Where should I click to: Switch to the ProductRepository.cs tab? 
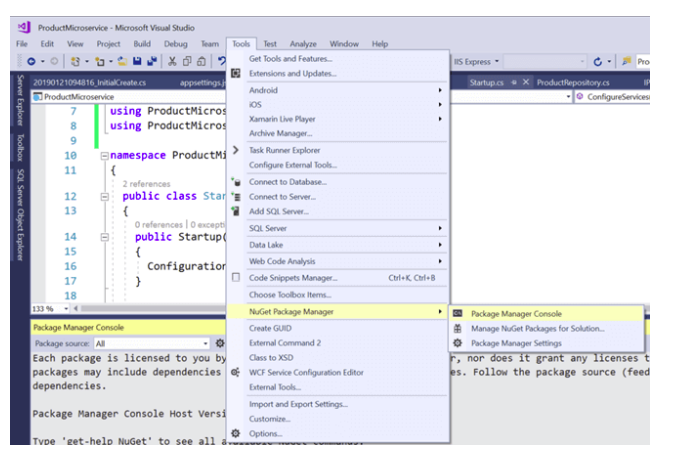(x=573, y=82)
